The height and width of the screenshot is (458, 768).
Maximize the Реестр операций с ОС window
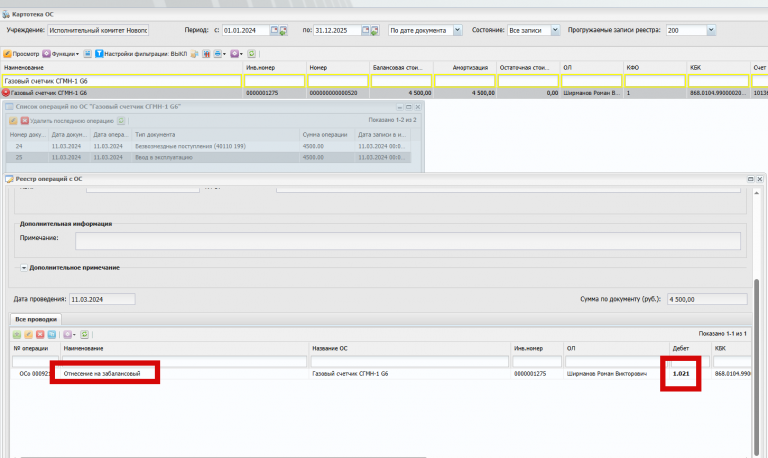[x=750, y=179]
